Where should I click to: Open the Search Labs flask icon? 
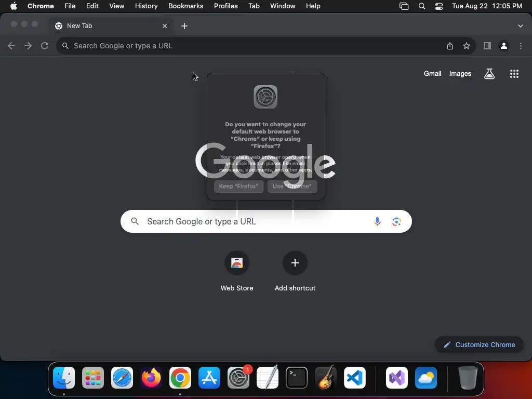pyautogui.click(x=489, y=74)
